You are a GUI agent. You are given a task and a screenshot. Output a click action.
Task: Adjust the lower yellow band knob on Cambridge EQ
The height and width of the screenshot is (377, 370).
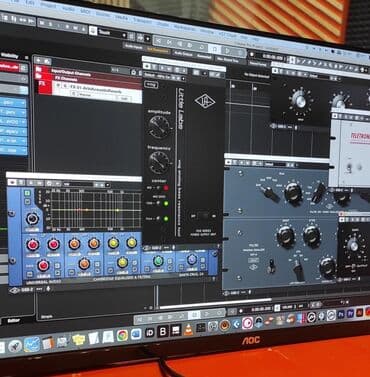[x=123, y=262]
